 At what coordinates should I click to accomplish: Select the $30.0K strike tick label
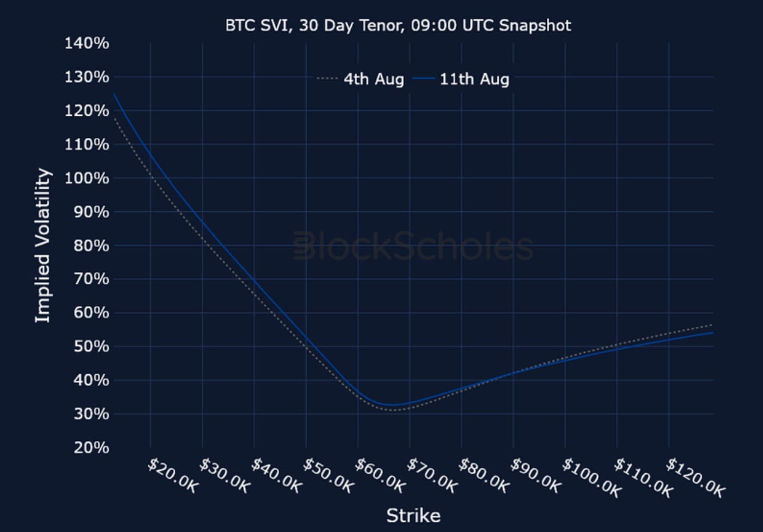pos(224,476)
